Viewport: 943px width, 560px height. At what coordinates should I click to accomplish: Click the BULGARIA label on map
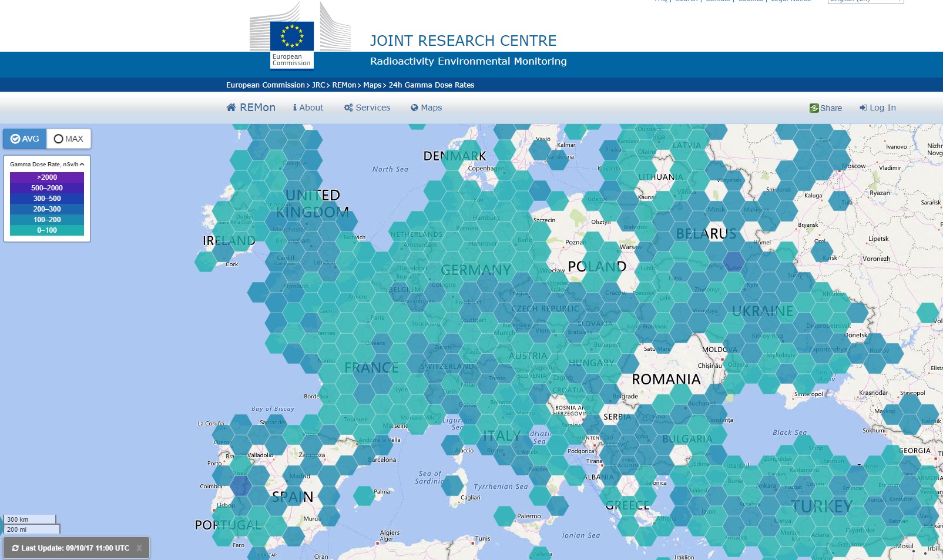coord(687,440)
